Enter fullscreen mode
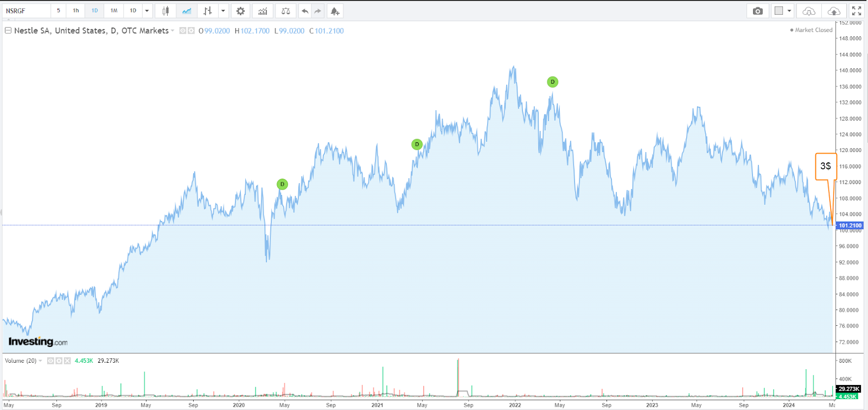 point(857,11)
